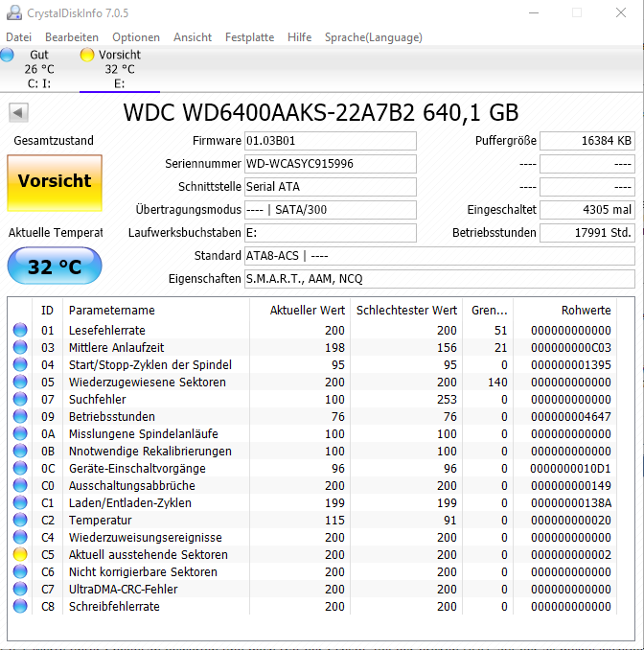Click status circle of Betriebsstunden attribute row
This screenshot has width=644, height=650.
click(x=20, y=416)
